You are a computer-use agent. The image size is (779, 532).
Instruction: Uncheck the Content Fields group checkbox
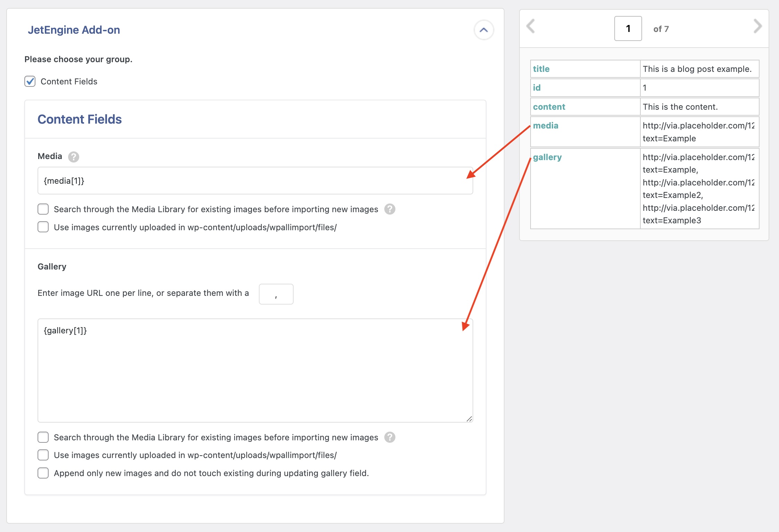pos(30,81)
